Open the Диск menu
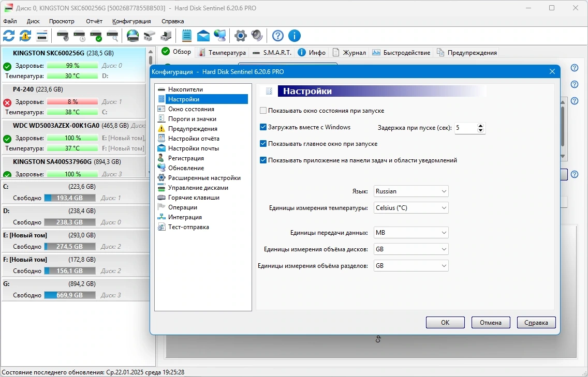This screenshot has height=377, width=588. [x=33, y=21]
